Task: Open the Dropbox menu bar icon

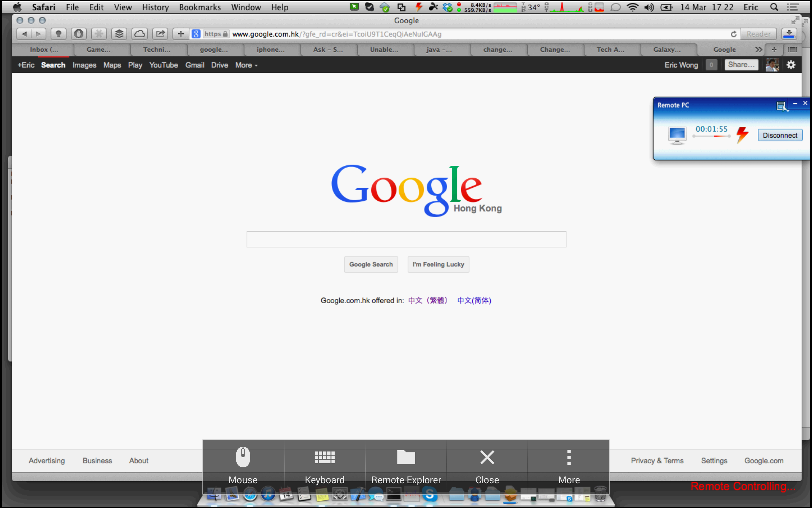Action: 447,7
